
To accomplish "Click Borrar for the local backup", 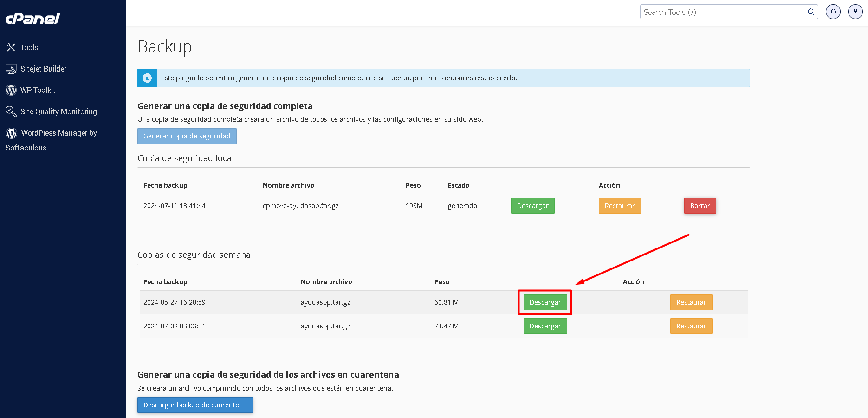I will tap(700, 206).
